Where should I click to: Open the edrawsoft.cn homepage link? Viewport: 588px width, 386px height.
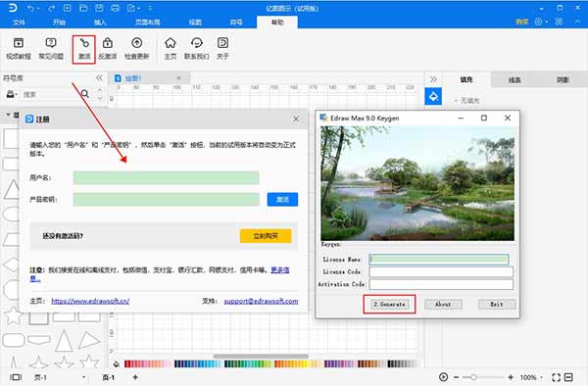click(x=90, y=301)
